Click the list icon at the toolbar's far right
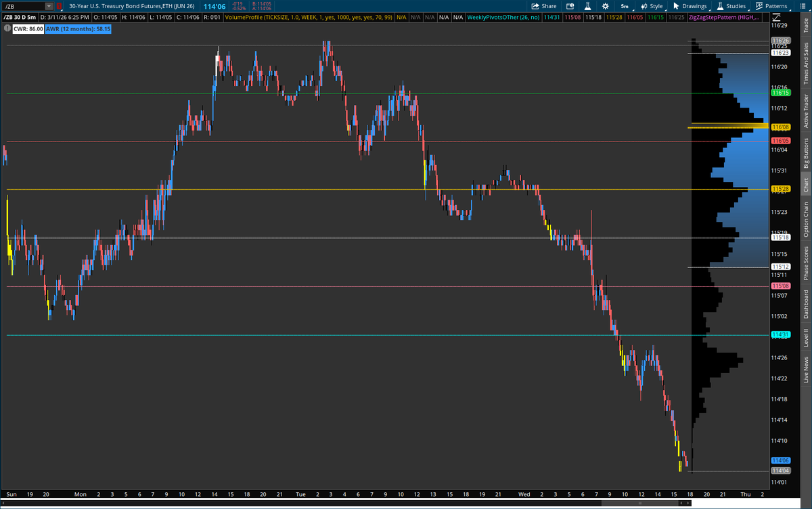The image size is (812, 509). pos(802,6)
